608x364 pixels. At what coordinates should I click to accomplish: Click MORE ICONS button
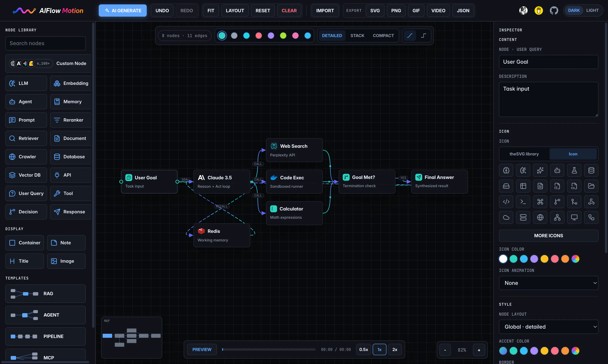pyautogui.click(x=548, y=236)
